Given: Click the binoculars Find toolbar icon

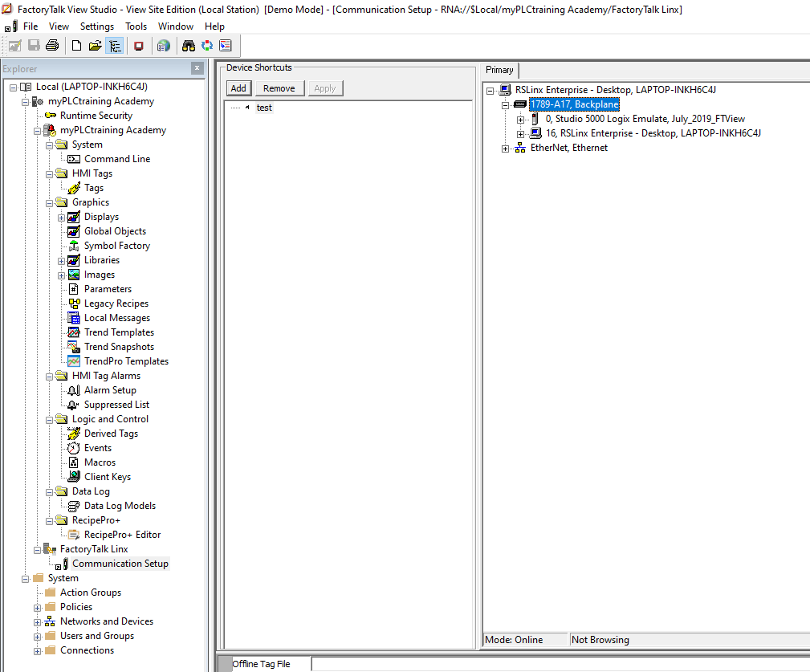Looking at the screenshot, I should (188, 46).
